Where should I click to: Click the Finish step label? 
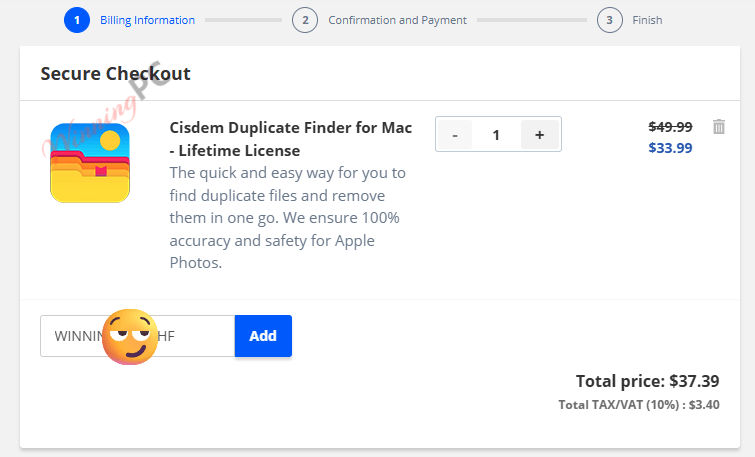pos(647,20)
